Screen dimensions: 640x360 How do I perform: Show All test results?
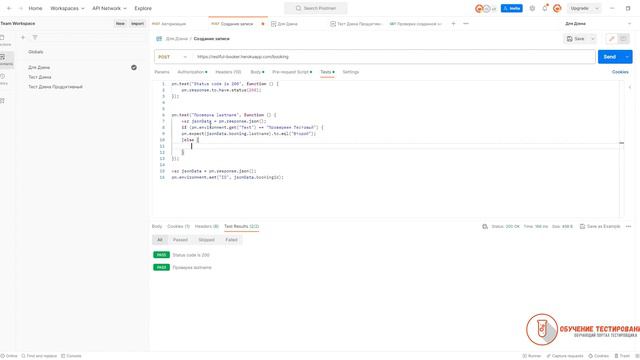pos(160,240)
